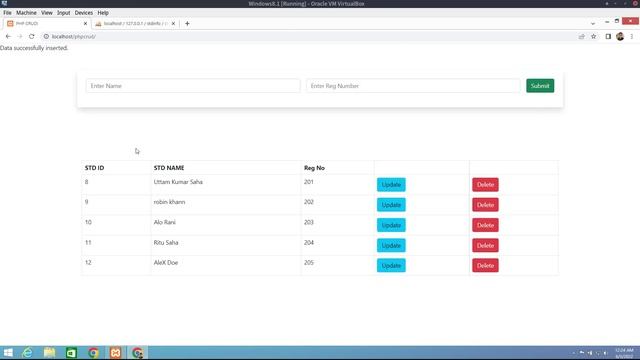Open the VirtualBox Devices menu
The height and width of the screenshot is (360, 640).
84,13
